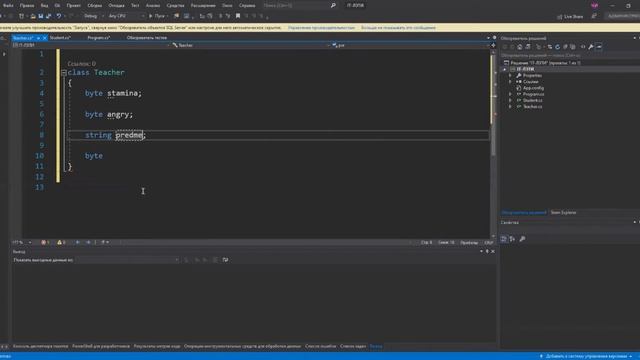Select App.config in Solution Explorer
The image size is (640, 360).
533,88
